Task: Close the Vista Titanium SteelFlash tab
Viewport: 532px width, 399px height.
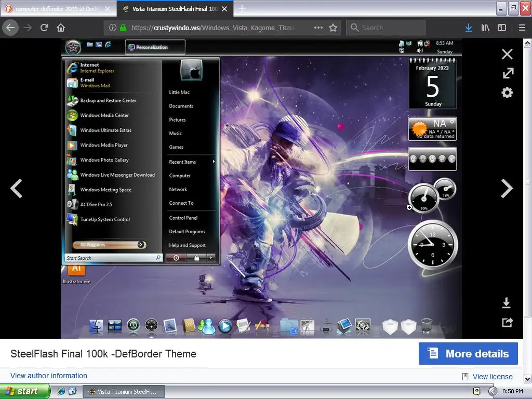Action: pyautogui.click(x=224, y=9)
